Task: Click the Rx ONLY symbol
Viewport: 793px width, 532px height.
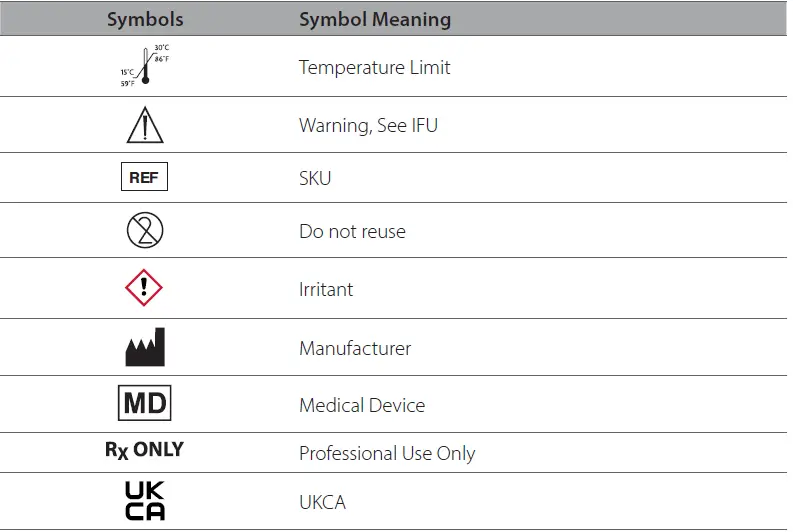Action: pos(145,450)
